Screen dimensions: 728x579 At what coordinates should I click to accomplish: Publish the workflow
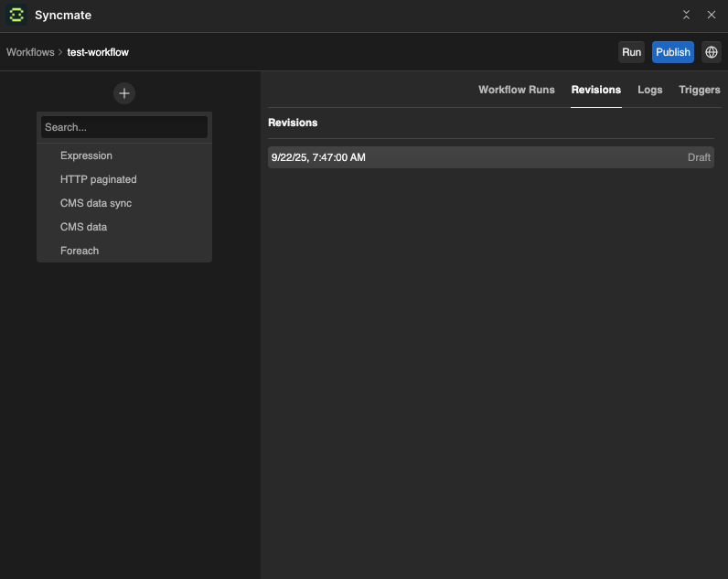(672, 52)
